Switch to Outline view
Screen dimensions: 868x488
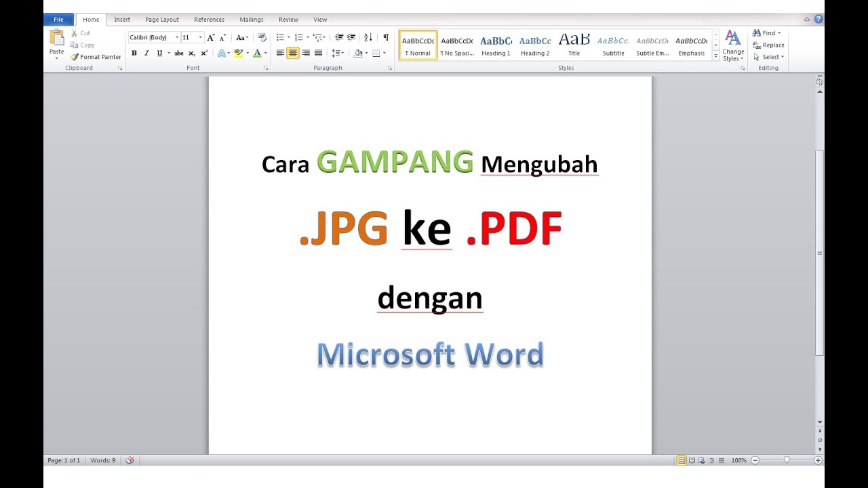(x=711, y=460)
